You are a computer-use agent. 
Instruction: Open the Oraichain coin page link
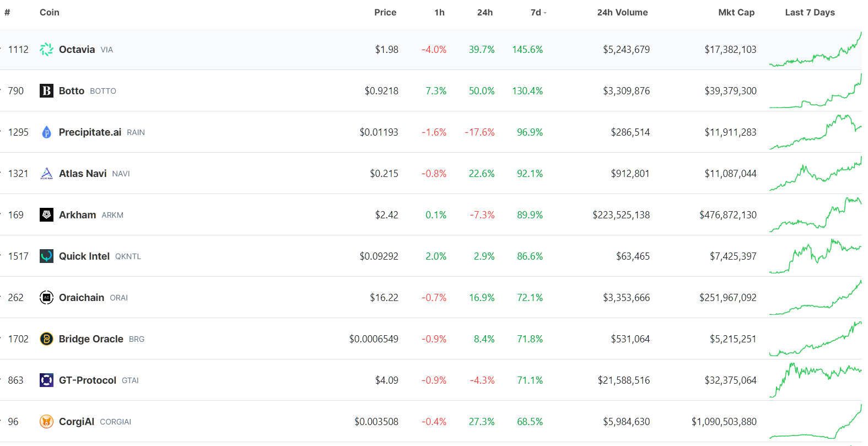click(x=82, y=298)
